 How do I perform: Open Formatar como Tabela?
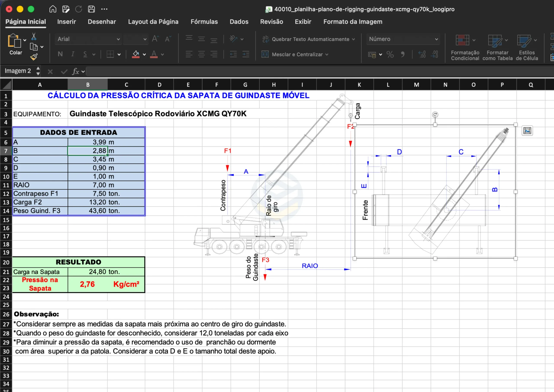click(x=497, y=48)
